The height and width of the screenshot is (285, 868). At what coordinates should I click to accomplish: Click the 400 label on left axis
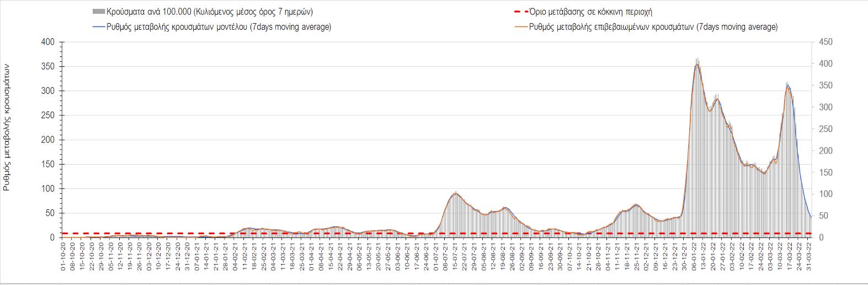click(x=48, y=42)
